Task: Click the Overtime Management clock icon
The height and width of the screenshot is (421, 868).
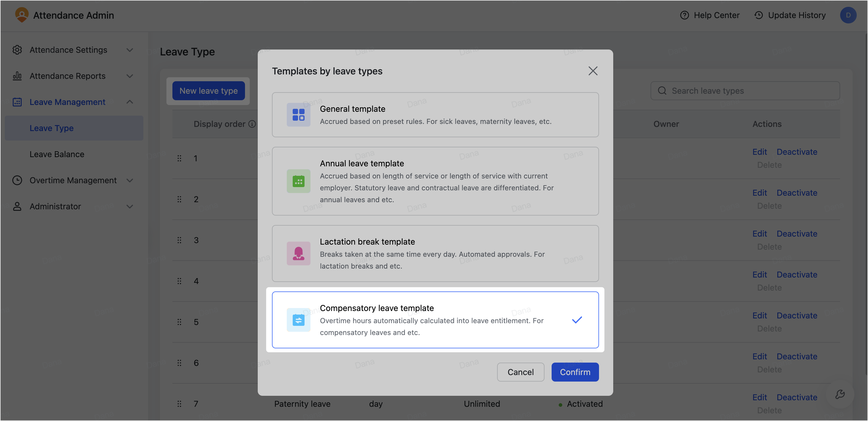Action: click(17, 181)
